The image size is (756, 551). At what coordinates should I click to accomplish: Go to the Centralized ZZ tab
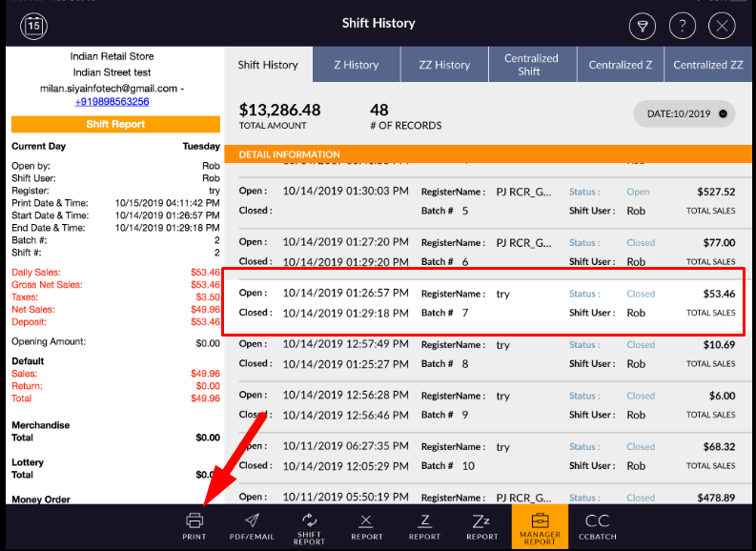click(707, 65)
